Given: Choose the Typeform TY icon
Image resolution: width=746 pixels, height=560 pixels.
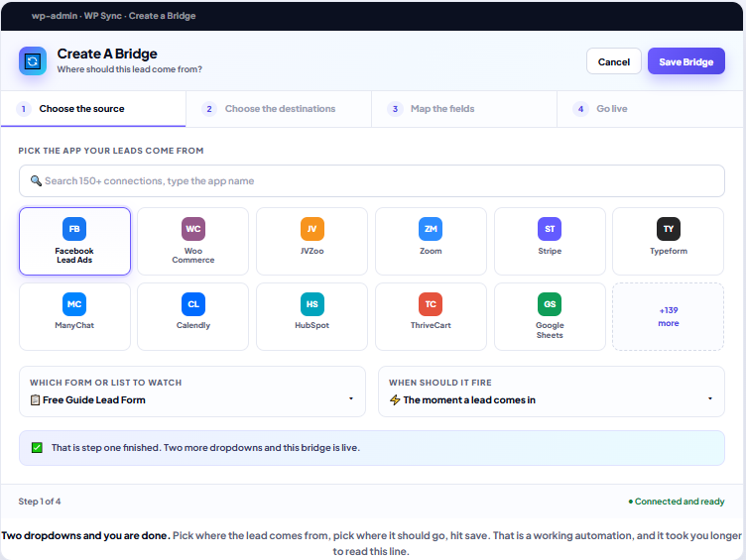Looking at the screenshot, I should coord(669,229).
